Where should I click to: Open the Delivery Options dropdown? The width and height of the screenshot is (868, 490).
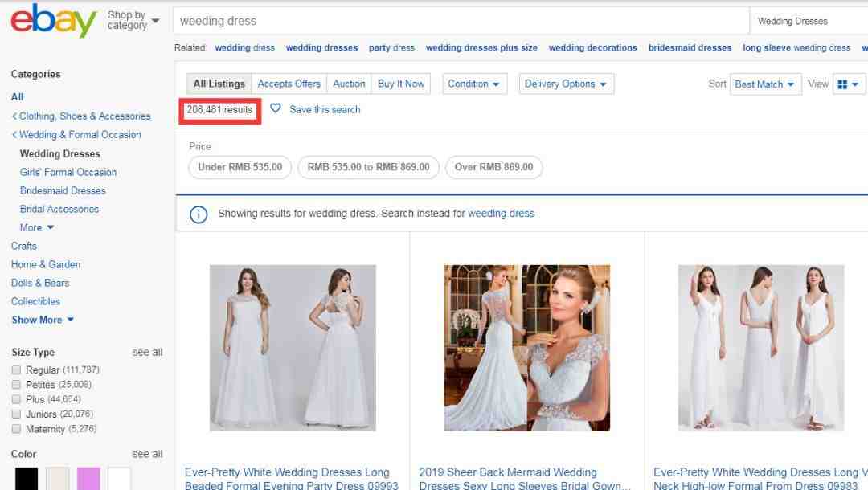(567, 84)
